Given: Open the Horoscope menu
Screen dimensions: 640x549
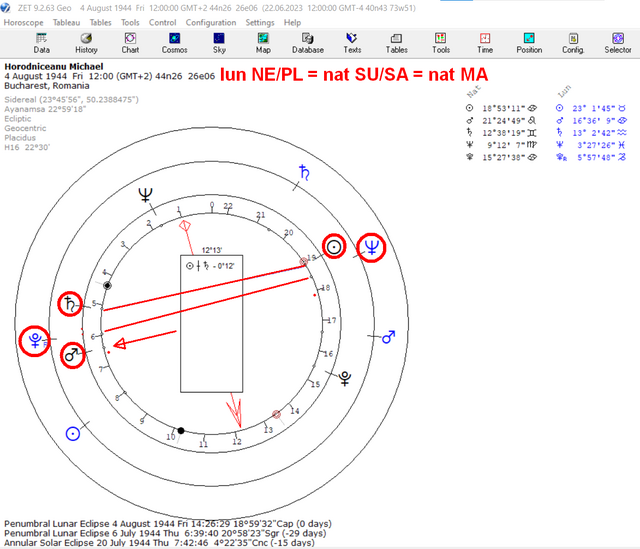Looking at the screenshot, I should pyautogui.click(x=23, y=22).
